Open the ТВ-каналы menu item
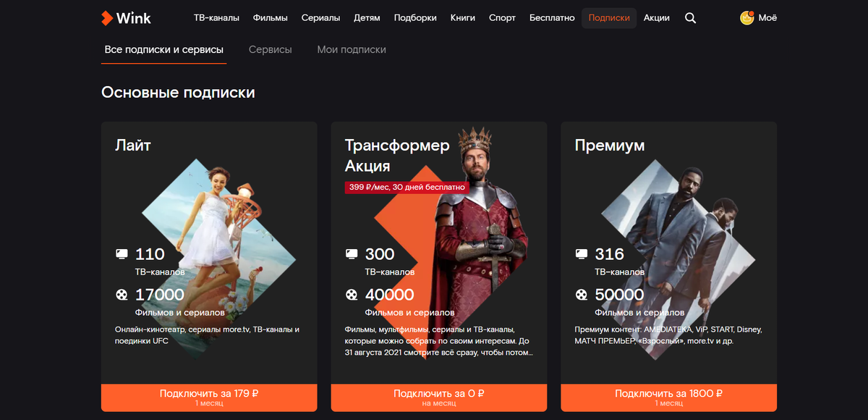The width and height of the screenshot is (868, 420). pyautogui.click(x=217, y=18)
